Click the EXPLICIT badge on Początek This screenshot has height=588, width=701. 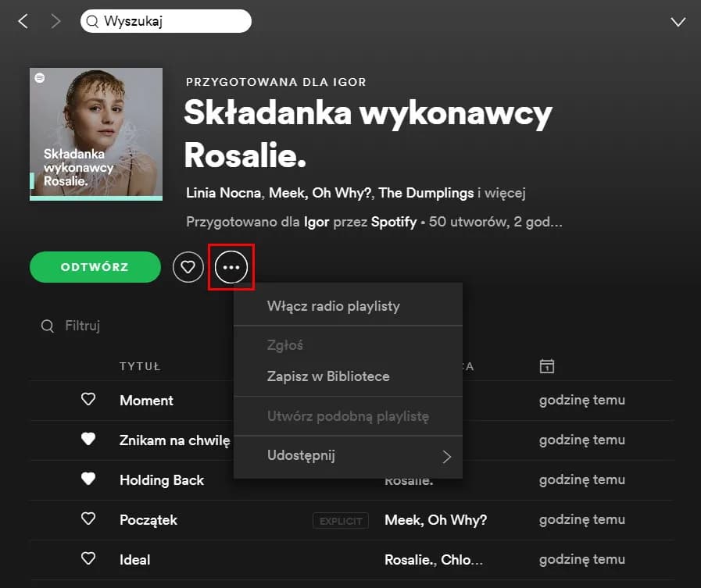[341, 521]
